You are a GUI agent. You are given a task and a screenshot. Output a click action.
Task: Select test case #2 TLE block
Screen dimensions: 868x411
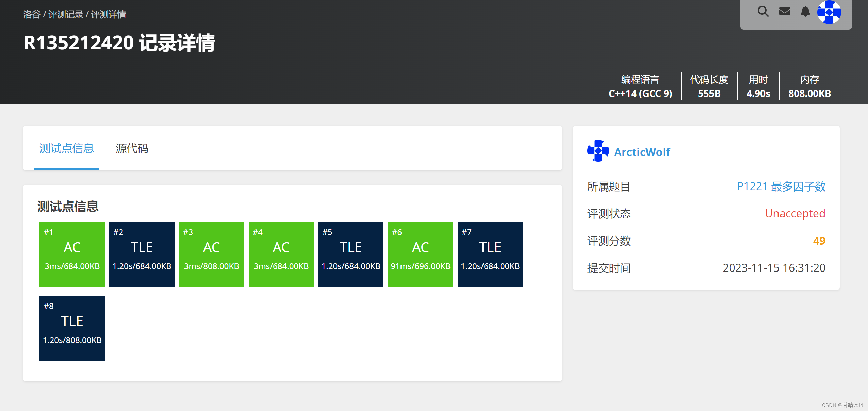pos(142,254)
